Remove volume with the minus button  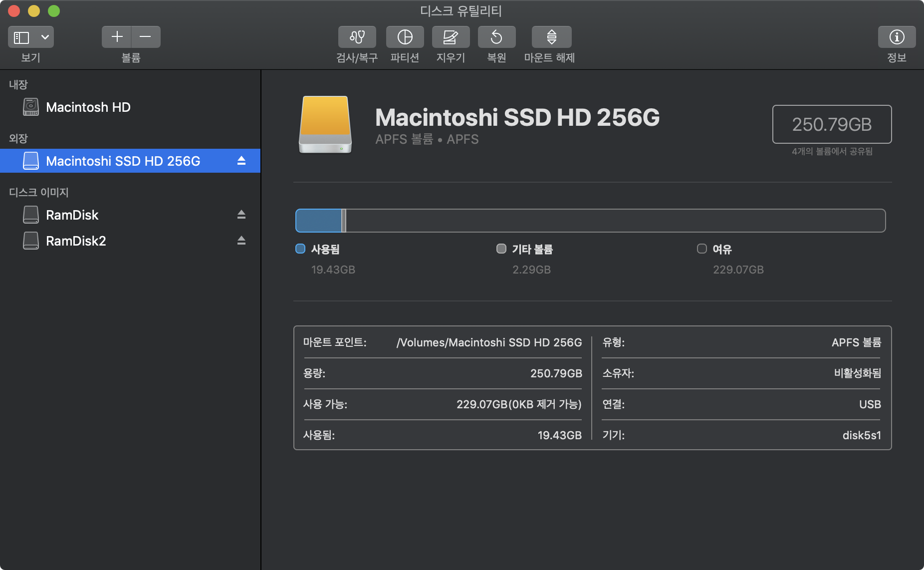[146, 37]
